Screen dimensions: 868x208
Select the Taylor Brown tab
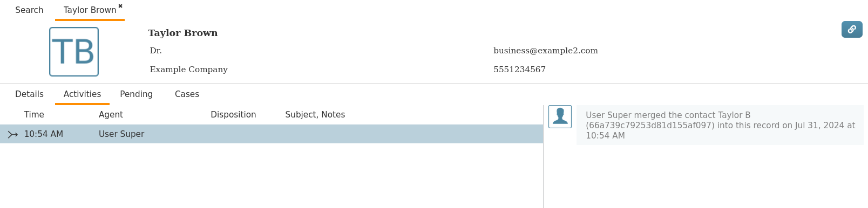[x=90, y=10]
